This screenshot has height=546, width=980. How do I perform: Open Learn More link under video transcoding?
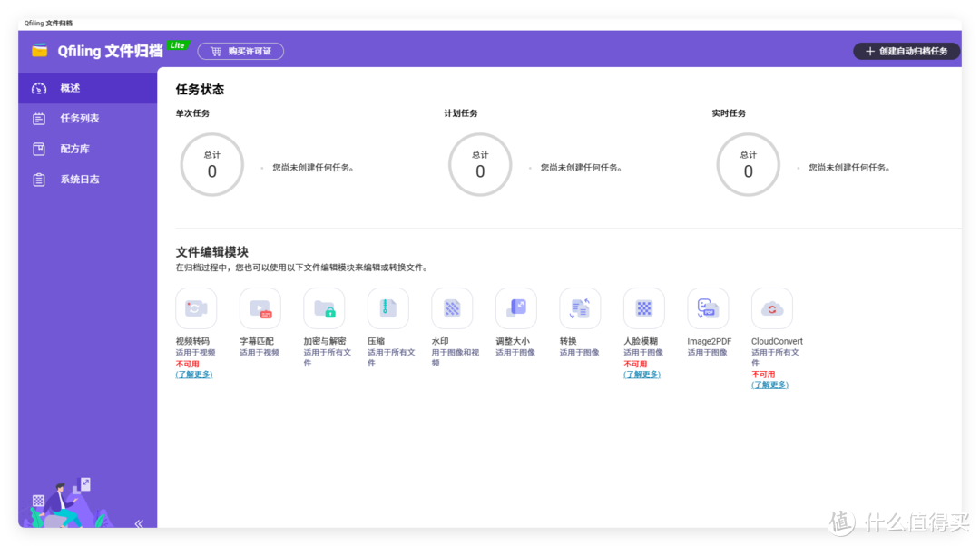click(x=194, y=375)
